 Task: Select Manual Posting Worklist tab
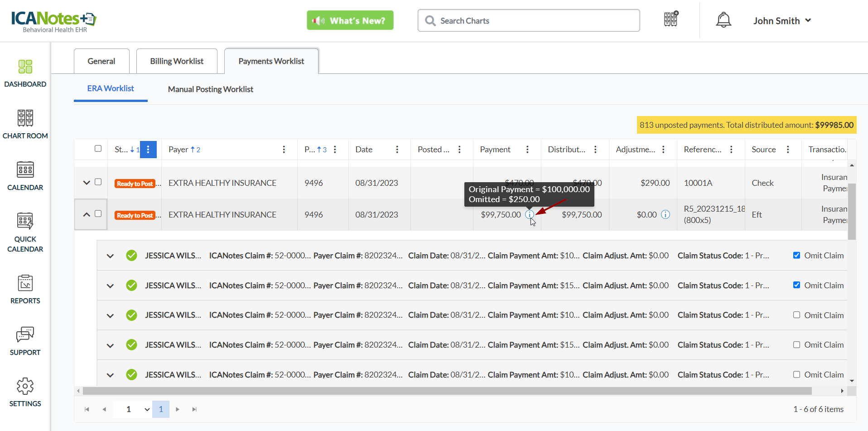point(210,89)
